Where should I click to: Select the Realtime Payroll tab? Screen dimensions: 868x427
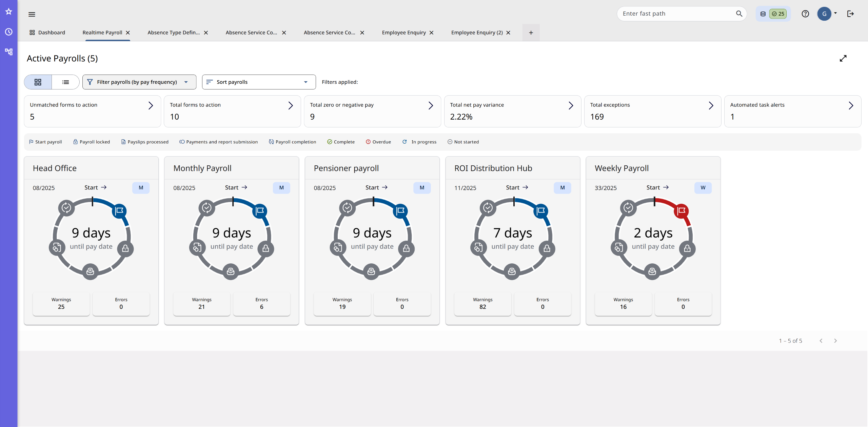tap(102, 33)
